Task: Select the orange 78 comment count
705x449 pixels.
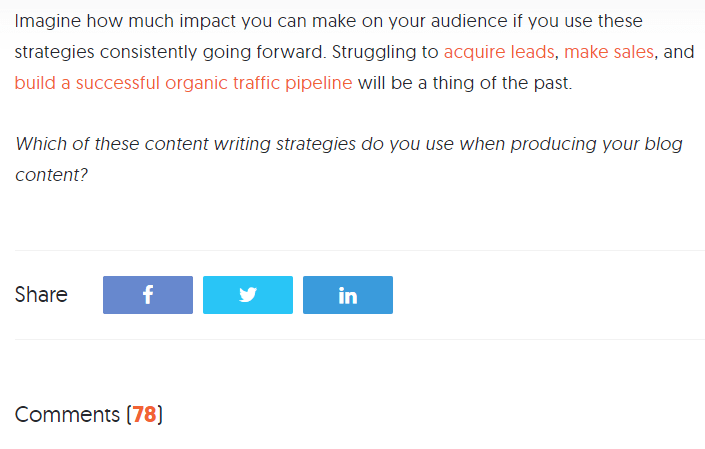Action: 144,414
